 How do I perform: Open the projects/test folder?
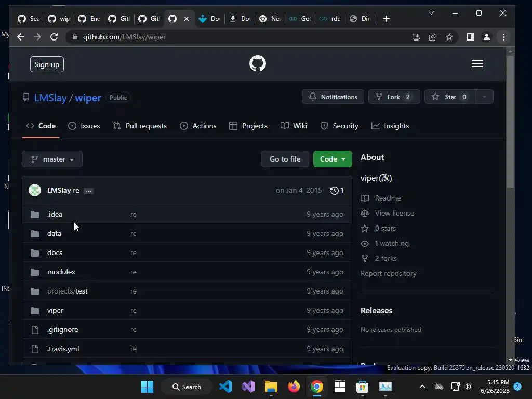pos(68,291)
